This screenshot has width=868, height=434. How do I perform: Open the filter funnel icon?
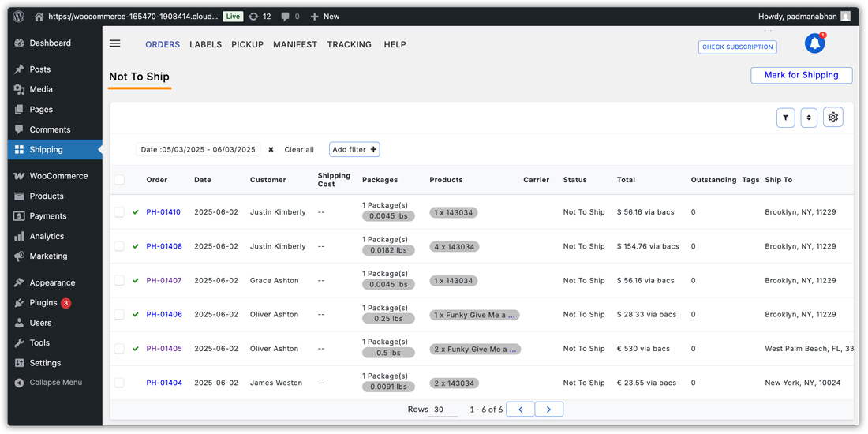[785, 118]
